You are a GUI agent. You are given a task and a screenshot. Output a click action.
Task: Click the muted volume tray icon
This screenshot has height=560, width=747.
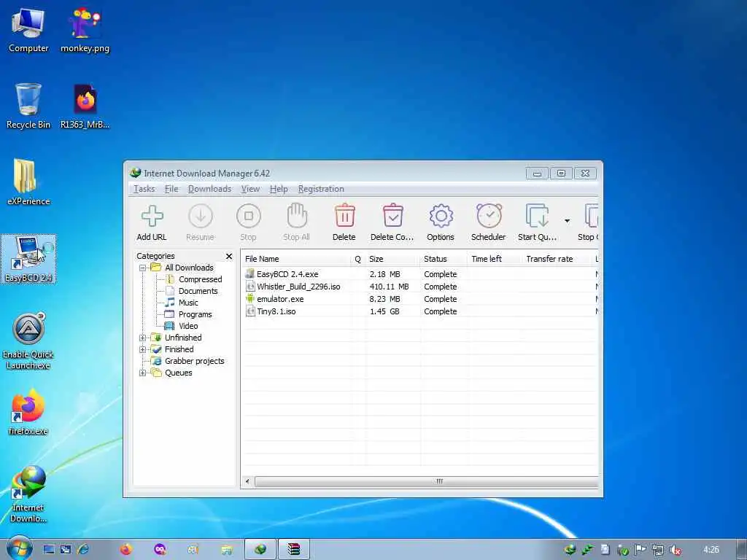[x=675, y=550]
